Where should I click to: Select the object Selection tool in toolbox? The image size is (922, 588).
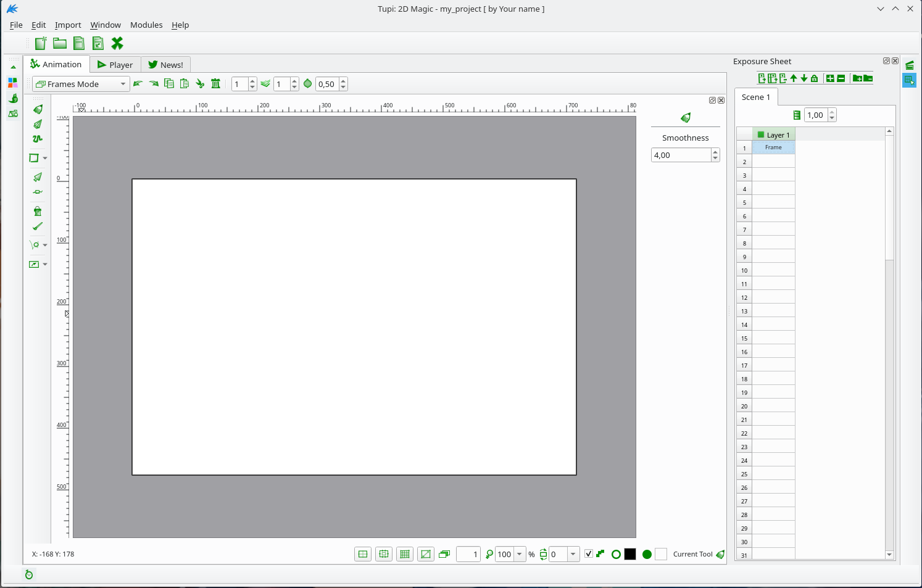pyautogui.click(x=38, y=177)
